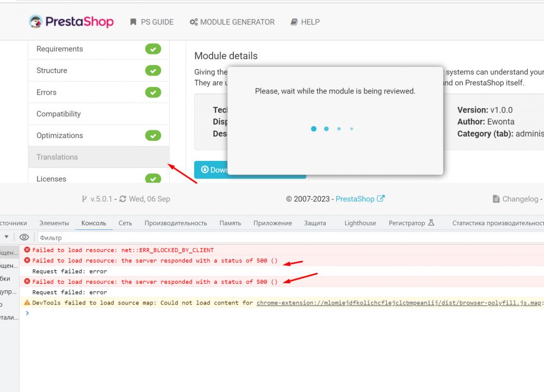
Task: Switch to the Защита DevTools tab
Action: (x=315, y=223)
